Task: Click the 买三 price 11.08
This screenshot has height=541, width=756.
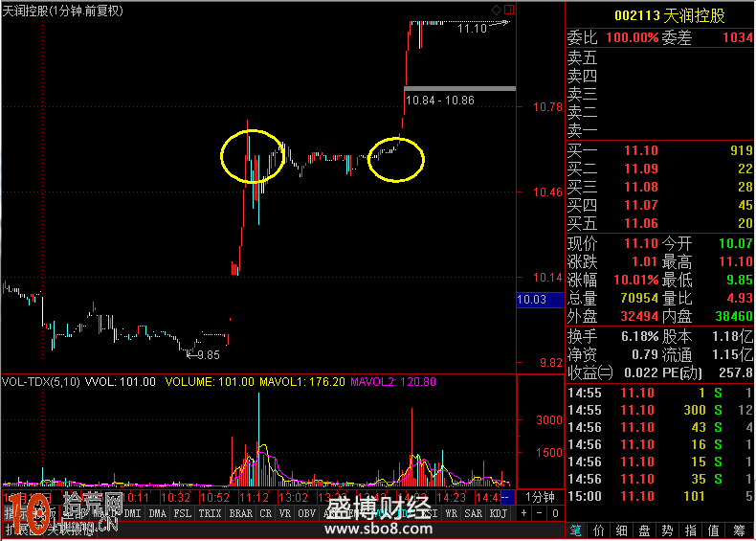Action: click(x=641, y=188)
